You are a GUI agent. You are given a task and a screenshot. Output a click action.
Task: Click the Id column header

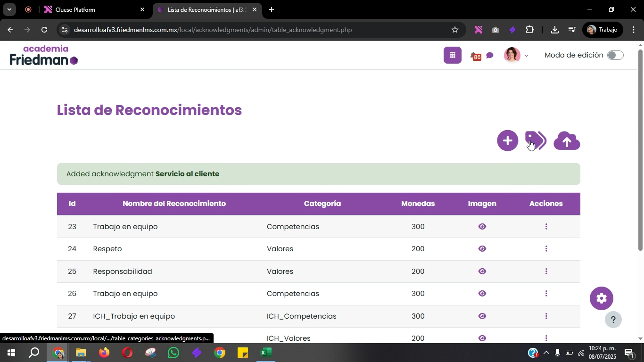[72, 204]
